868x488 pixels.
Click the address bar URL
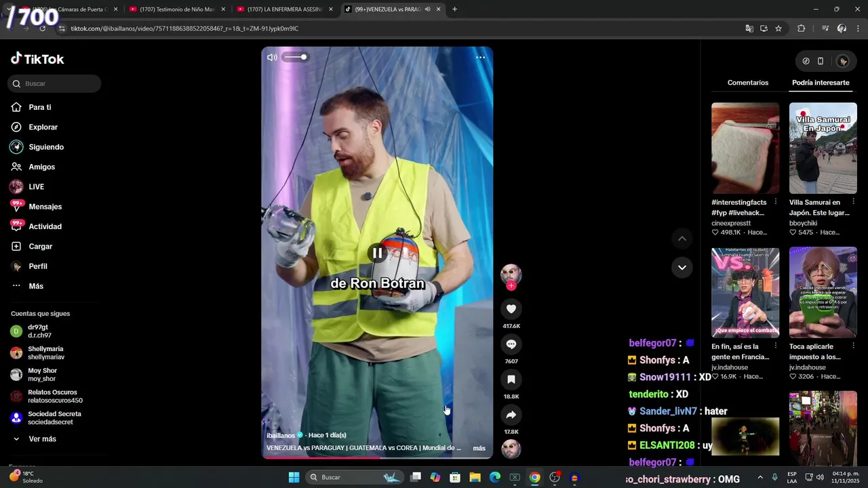coord(184,28)
